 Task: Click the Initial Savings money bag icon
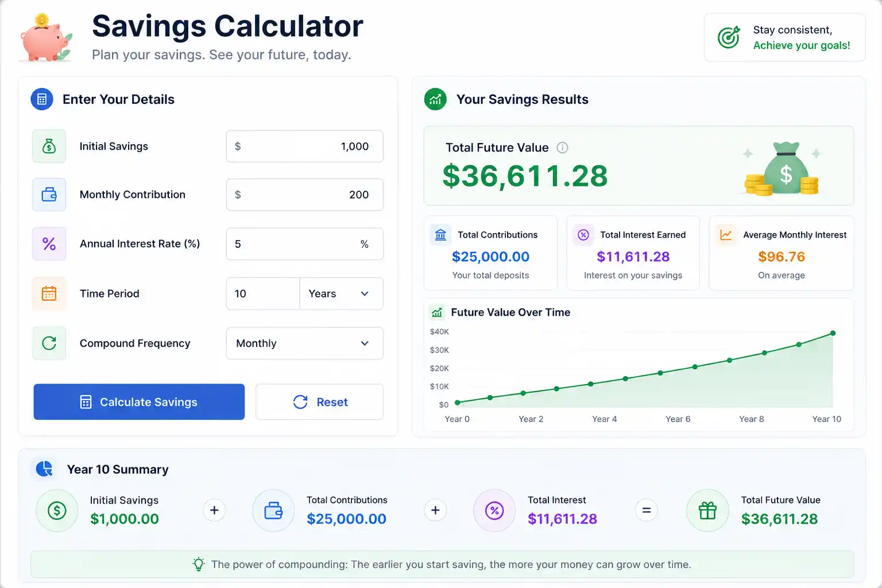pyautogui.click(x=49, y=146)
